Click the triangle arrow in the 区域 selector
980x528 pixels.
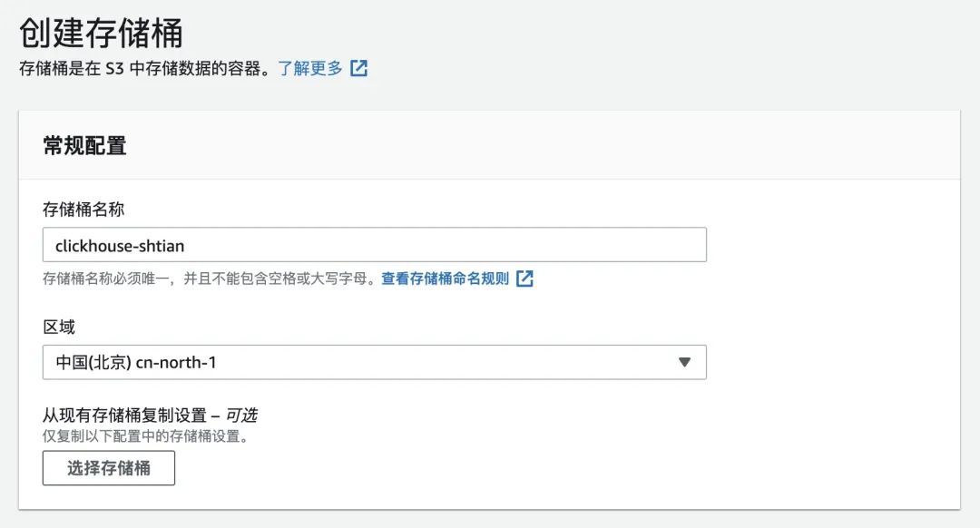click(x=685, y=363)
